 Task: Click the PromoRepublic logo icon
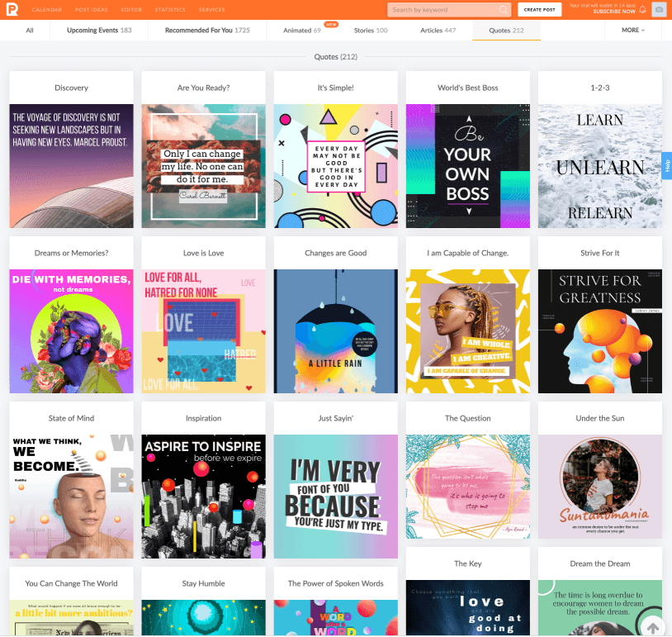point(12,9)
